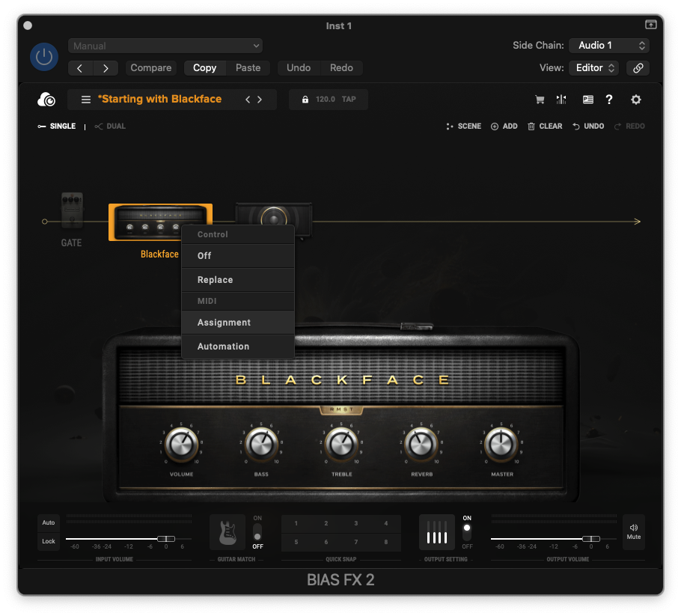Choose Replace in the context menu

(238, 280)
